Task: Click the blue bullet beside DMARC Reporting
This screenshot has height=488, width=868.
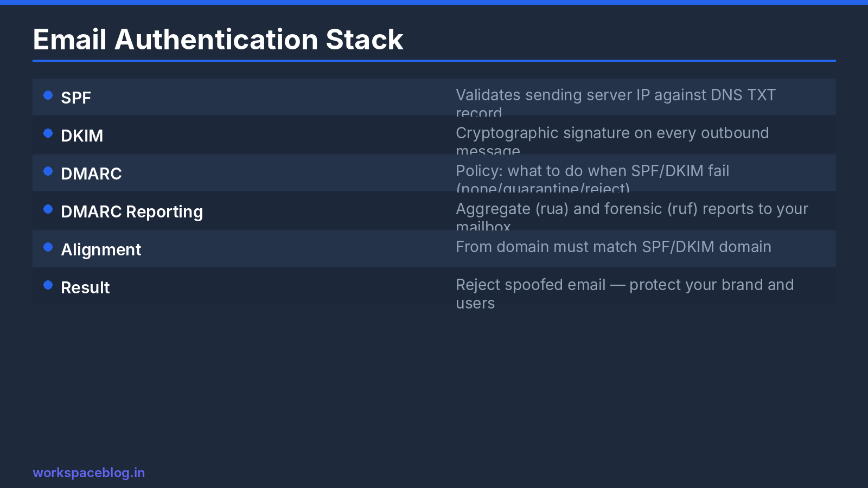Action: click(x=48, y=209)
